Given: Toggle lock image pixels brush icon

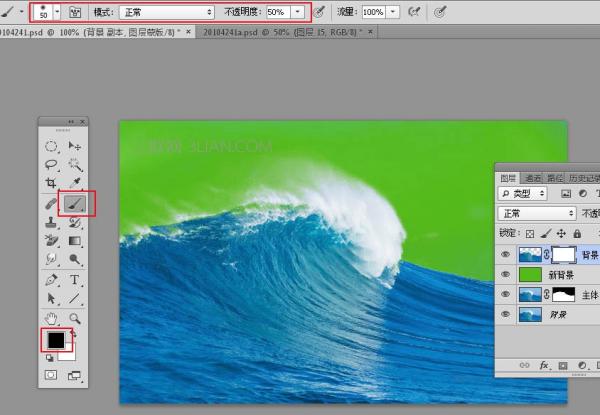Looking at the screenshot, I should pos(546,233).
